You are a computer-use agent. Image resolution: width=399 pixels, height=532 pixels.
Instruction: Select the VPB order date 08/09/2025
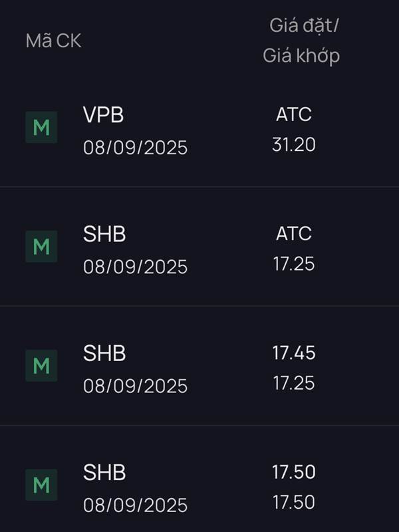pos(136,148)
